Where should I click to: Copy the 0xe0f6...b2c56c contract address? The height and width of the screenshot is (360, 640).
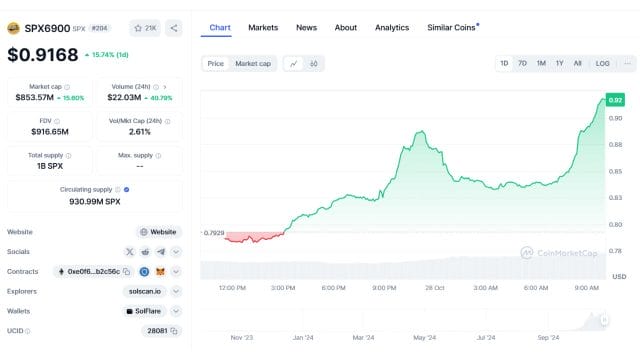pos(127,272)
